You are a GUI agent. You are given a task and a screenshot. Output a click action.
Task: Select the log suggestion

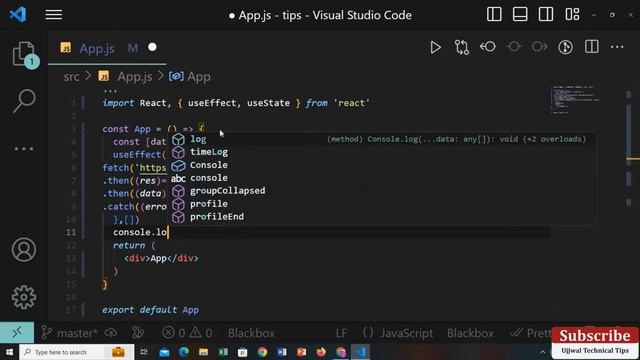click(x=384, y=139)
